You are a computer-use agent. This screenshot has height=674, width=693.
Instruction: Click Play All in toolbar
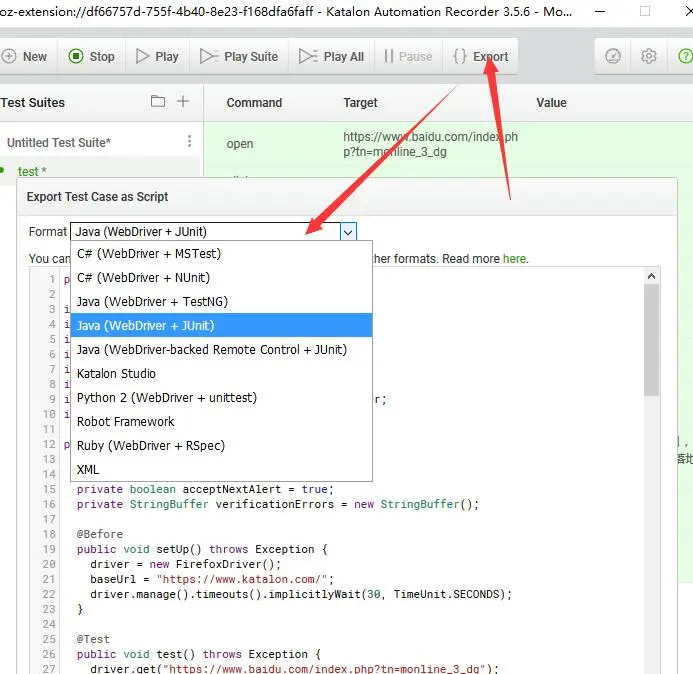[x=331, y=57]
